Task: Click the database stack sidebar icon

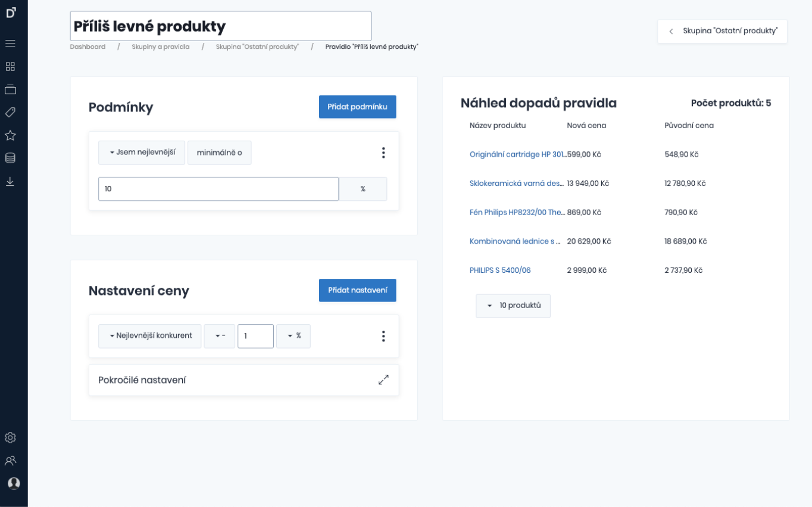Action: (x=10, y=158)
